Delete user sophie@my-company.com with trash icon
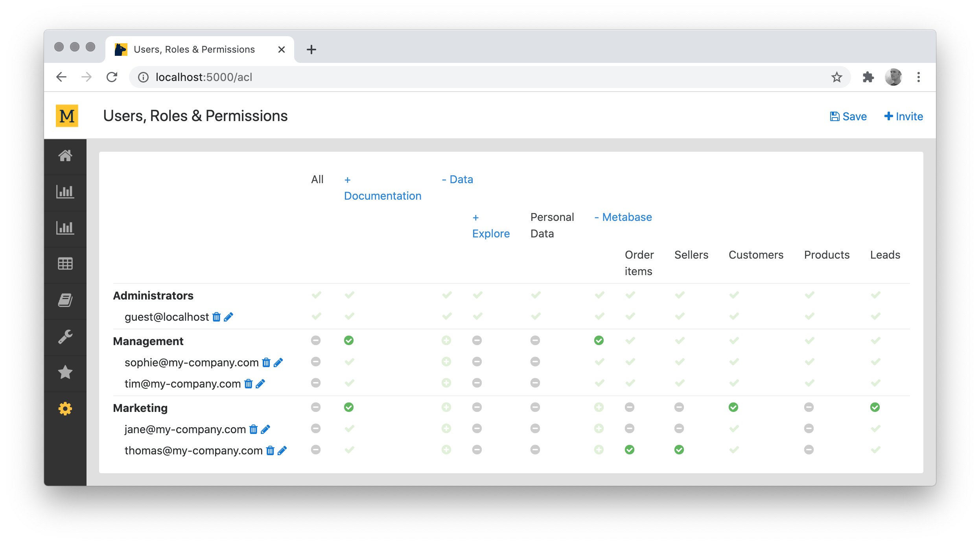Screen dimensions: 980x544 [x=266, y=362]
